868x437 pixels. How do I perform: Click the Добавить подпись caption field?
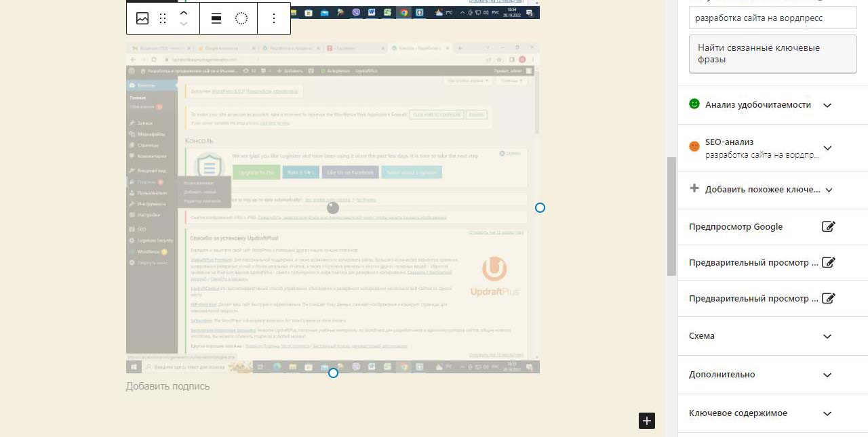pos(168,386)
